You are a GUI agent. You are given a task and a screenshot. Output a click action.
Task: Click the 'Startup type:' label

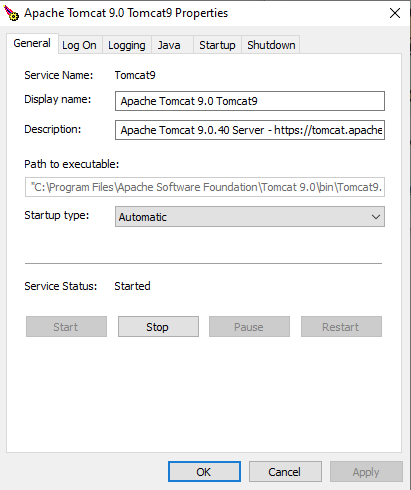(57, 215)
